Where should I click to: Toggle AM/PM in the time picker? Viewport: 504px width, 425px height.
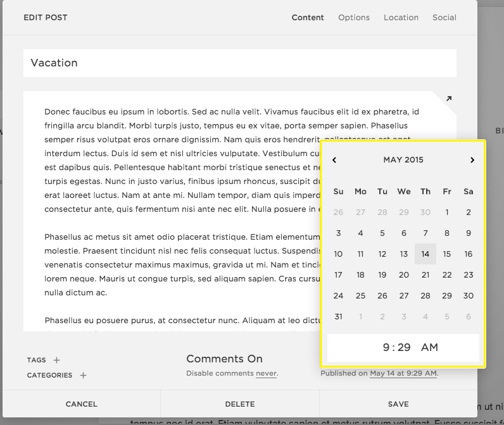pos(429,347)
